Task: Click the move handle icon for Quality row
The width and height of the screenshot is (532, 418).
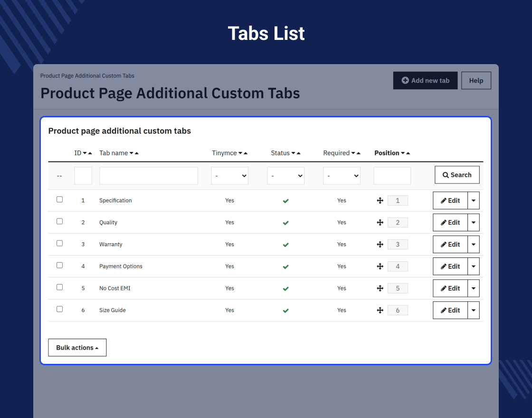Action: point(380,223)
